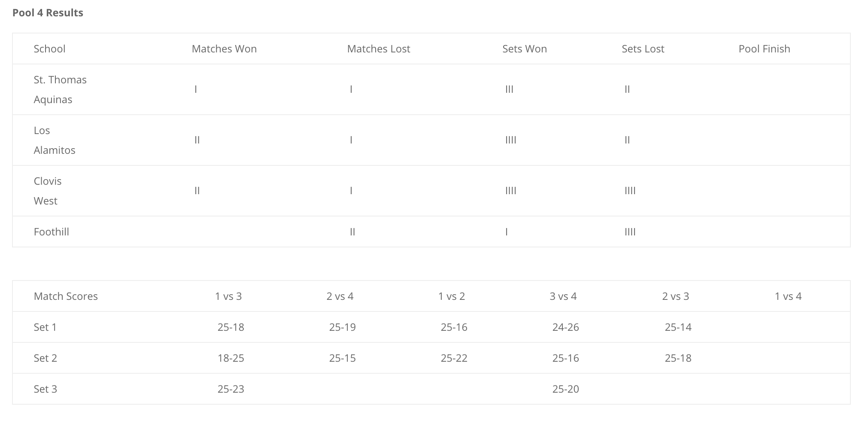Select the Sets Won column header
Viewport: 868px width, 421px height.
[x=525, y=49]
